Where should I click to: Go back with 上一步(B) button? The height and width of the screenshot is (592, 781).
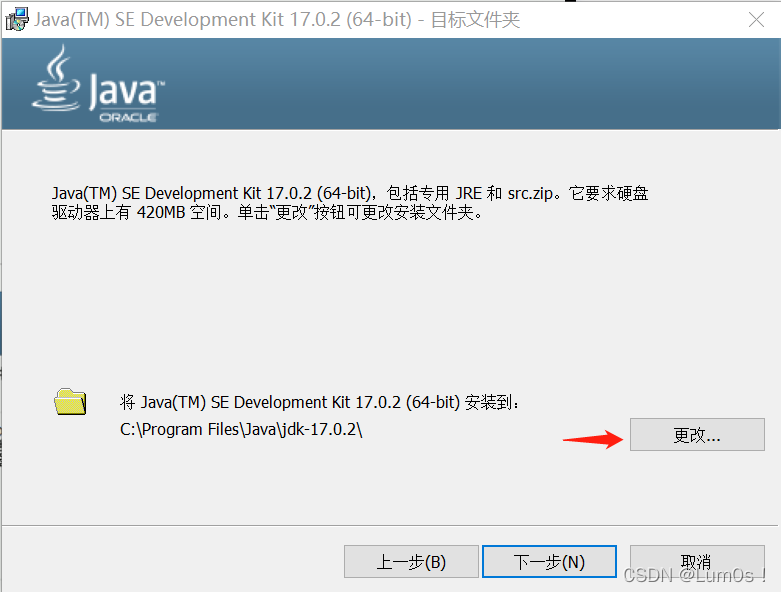tap(411, 562)
